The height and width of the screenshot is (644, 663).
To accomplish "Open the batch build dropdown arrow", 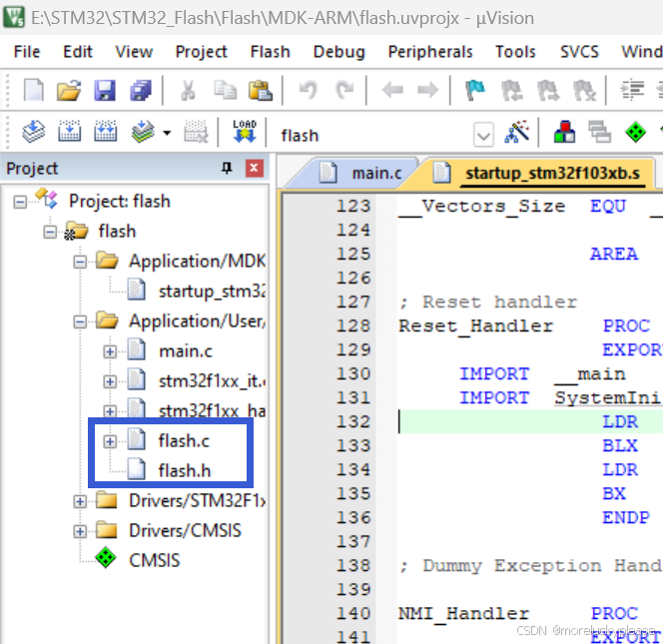I will tap(167, 133).
